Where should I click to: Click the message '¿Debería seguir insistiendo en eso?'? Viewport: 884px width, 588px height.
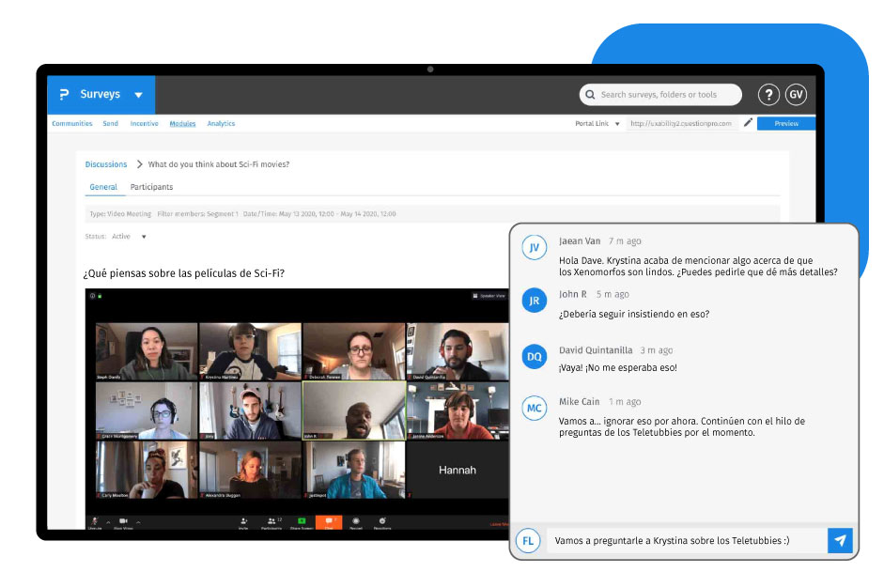(634, 314)
